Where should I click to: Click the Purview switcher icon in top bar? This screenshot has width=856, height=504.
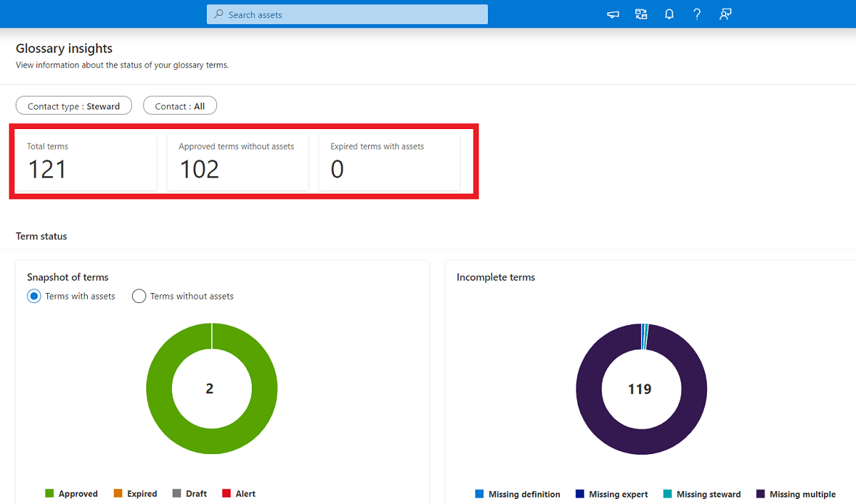point(640,14)
